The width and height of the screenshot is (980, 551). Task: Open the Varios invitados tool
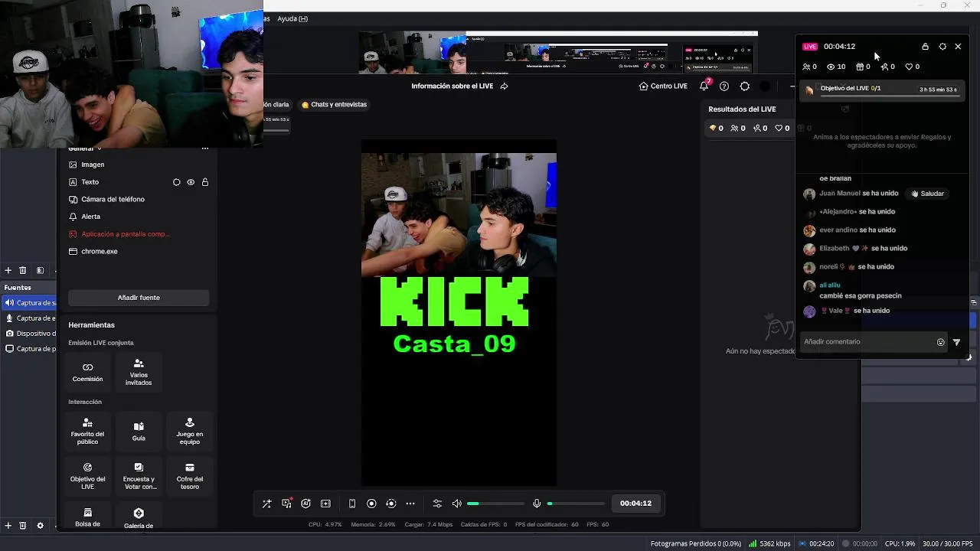click(139, 372)
